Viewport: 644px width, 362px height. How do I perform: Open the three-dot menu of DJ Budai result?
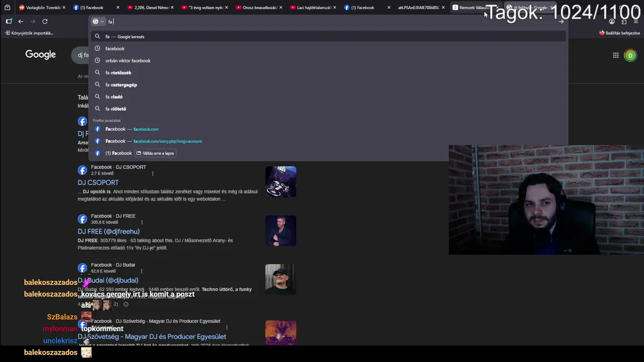pyautogui.click(x=141, y=271)
